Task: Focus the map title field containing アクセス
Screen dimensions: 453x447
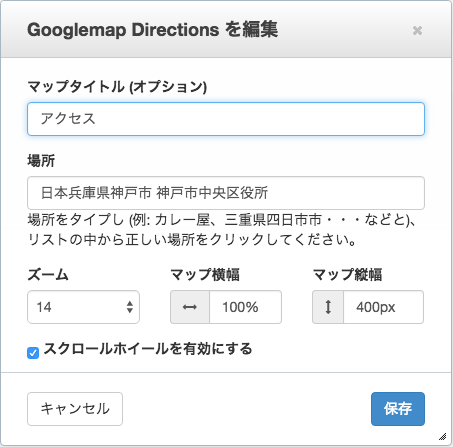Action: pos(226,119)
